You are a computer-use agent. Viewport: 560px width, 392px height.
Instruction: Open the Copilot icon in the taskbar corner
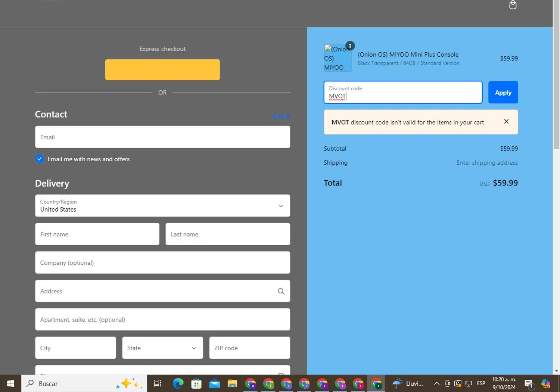pos(546,383)
